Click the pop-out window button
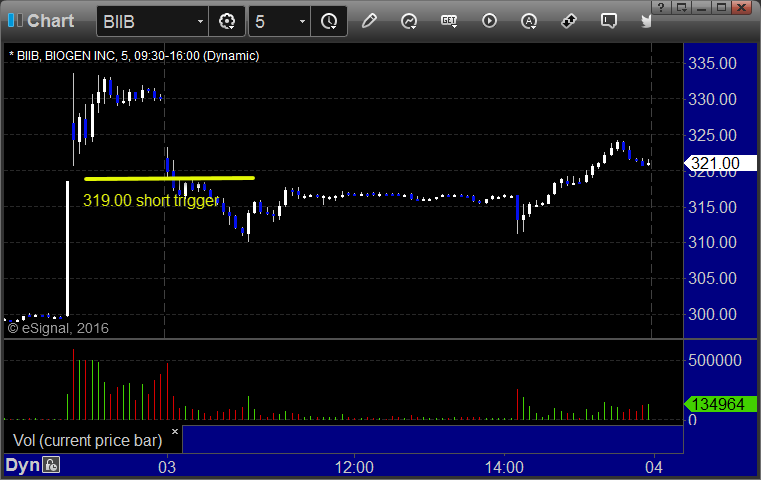Viewport: 761px width, 480px height. [681, 7]
